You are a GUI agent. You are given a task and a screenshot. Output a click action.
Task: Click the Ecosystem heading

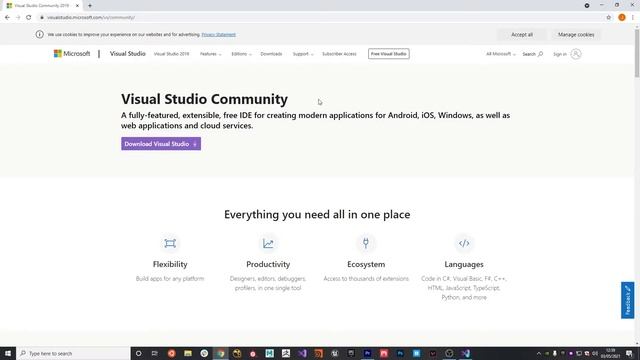(366, 264)
